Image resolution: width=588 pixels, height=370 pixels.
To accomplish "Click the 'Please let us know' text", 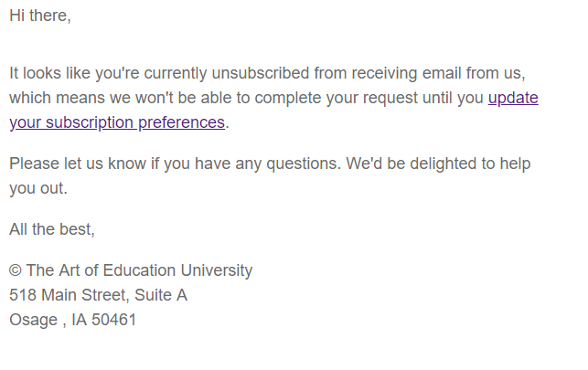I will click(78, 164).
